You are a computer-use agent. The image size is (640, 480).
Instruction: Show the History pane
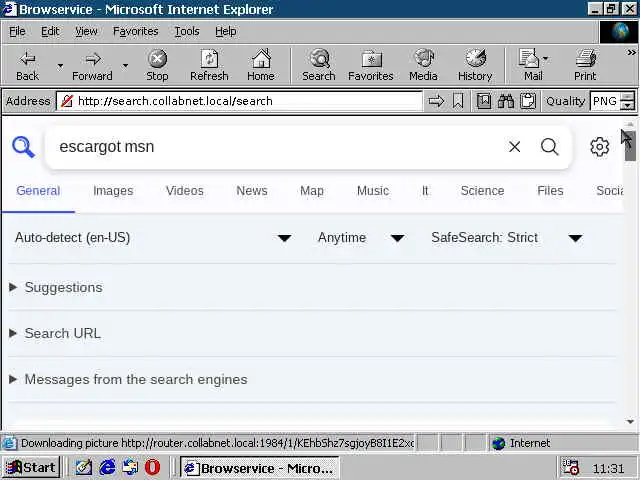pyautogui.click(x=475, y=66)
